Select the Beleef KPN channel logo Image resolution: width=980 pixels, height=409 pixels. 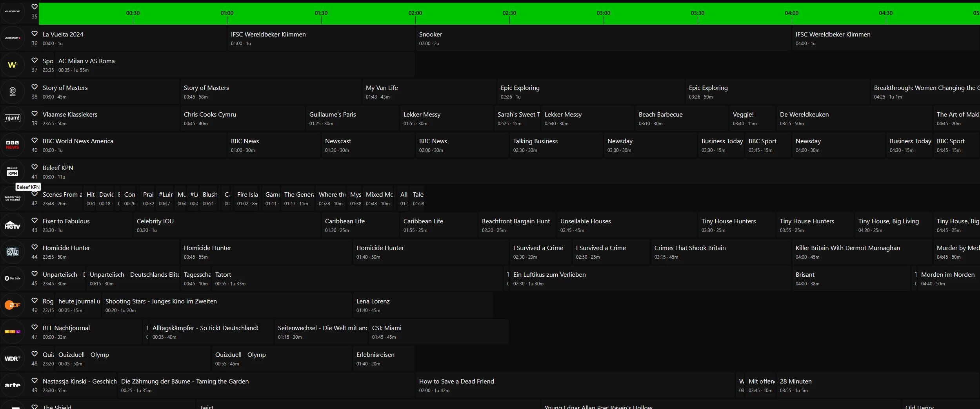13,172
